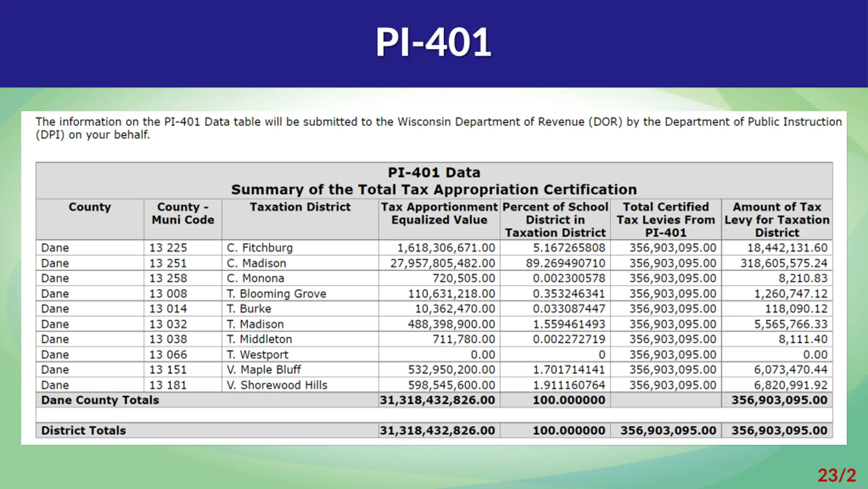Click equalized value '532,950,200.00'
This screenshot has width=868, height=489.
pyautogui.click(x=452, y=370)
